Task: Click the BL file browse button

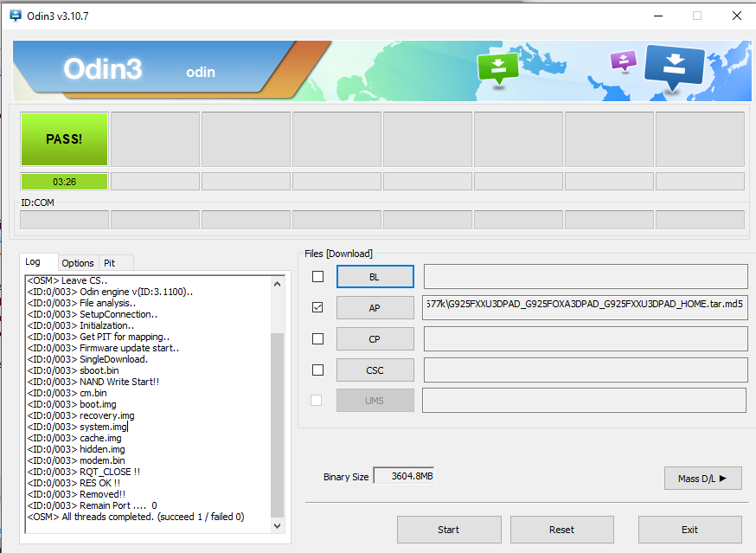Action: tap(375, 277)
